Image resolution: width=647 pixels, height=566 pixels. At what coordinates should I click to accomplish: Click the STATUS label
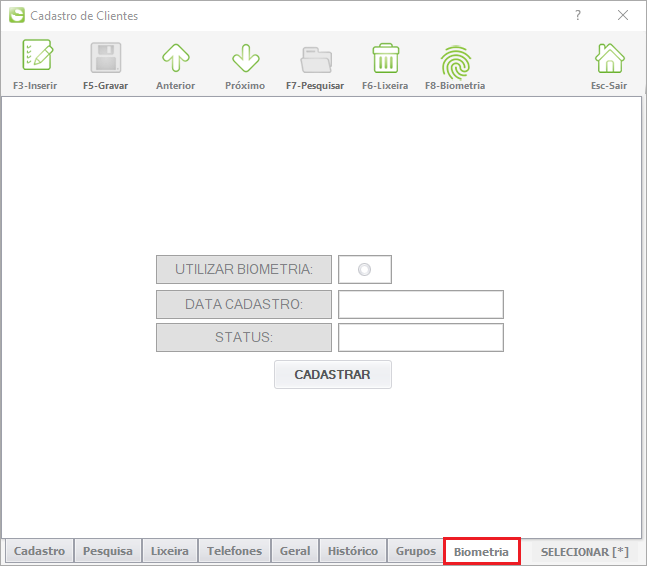[x=244, y=337]
